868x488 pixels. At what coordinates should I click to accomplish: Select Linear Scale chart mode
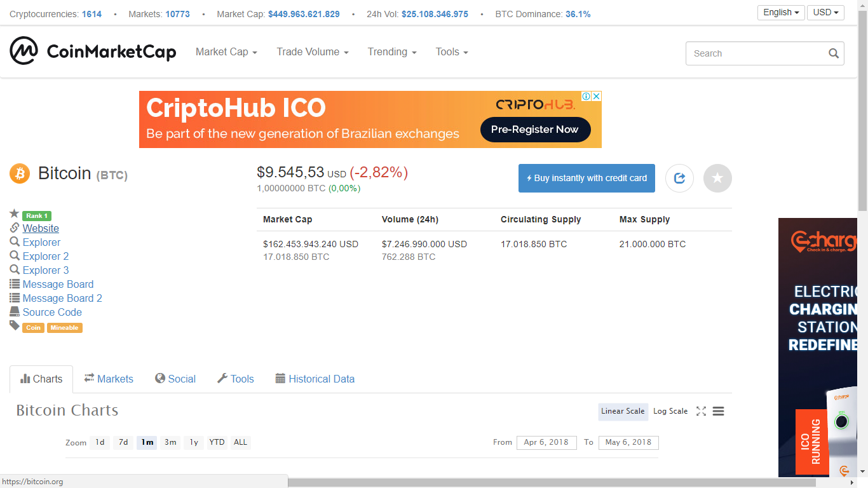pyautogui.click(x=623, y=411)
